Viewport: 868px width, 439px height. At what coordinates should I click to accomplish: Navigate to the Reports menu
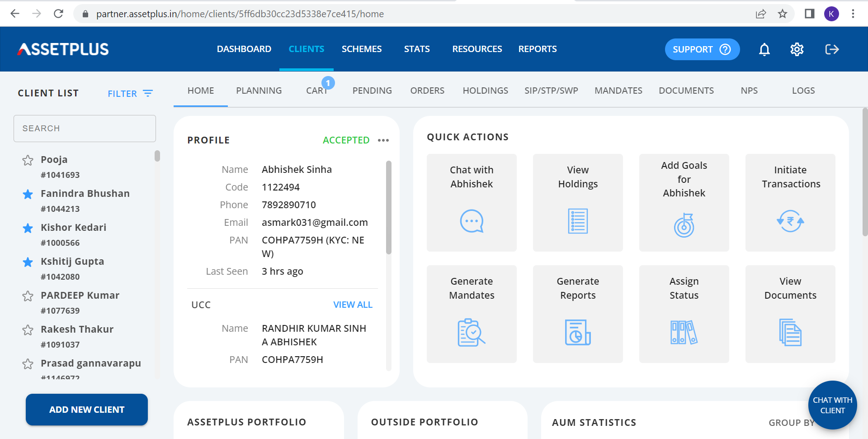tap(538, 49)
